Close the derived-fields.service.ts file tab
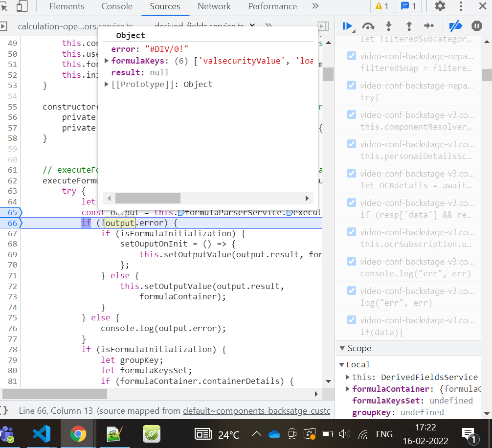Viewport: 492px width, 448px height. [252, 25]
